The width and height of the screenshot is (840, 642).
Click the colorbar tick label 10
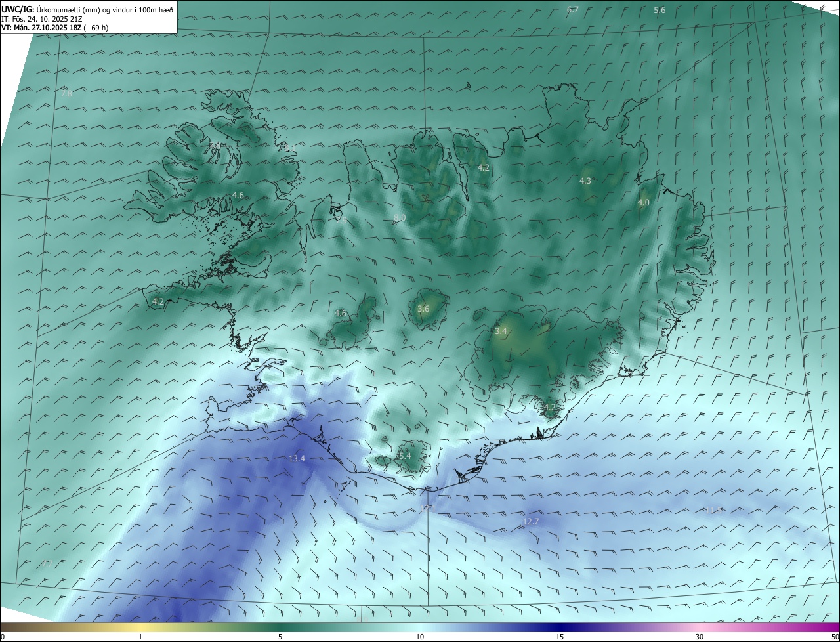(420, 637)
